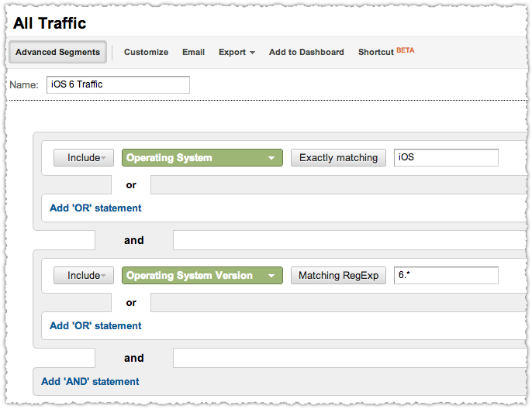The image size is (532, 409).
Task: Click Customize in the report toolbar
Action: (x=147, y=52)
